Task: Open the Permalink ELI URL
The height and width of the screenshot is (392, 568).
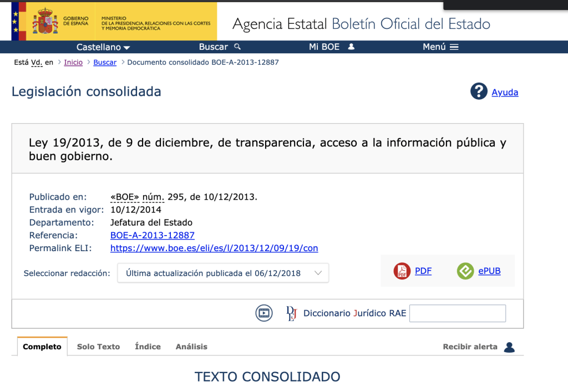Action: tap(214, 248)
